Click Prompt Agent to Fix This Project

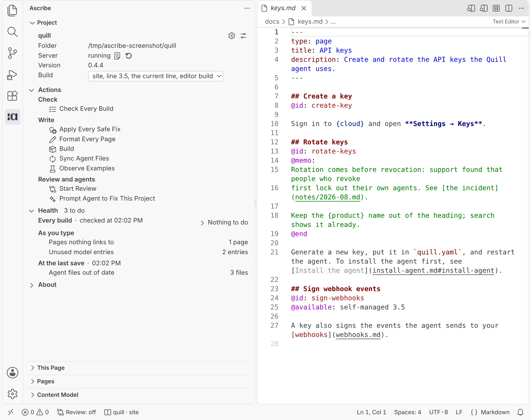tap(102, 198)
